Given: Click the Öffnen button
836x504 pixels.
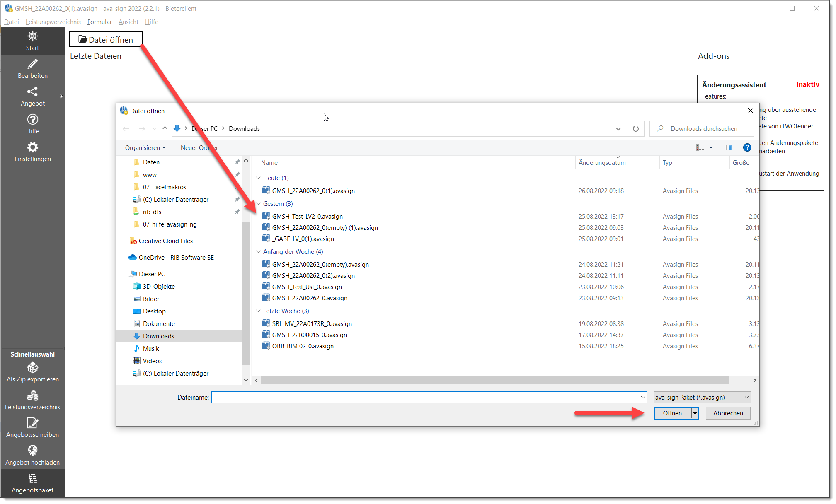Looking at the screenshot, I should pos(672,413).
